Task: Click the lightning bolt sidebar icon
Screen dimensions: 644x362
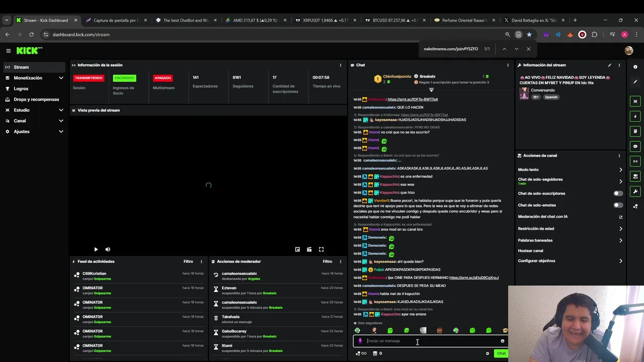Action: coord(635,116)
